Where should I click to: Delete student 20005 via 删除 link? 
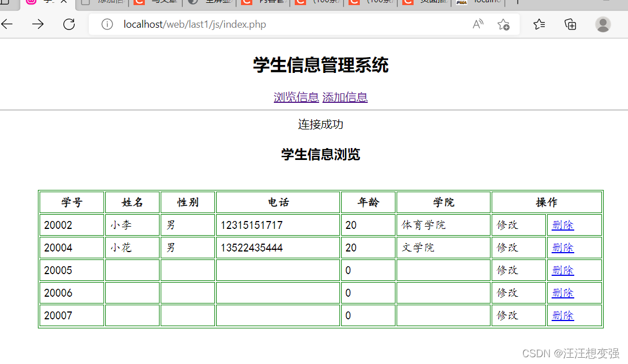click(x=563, y=270)
